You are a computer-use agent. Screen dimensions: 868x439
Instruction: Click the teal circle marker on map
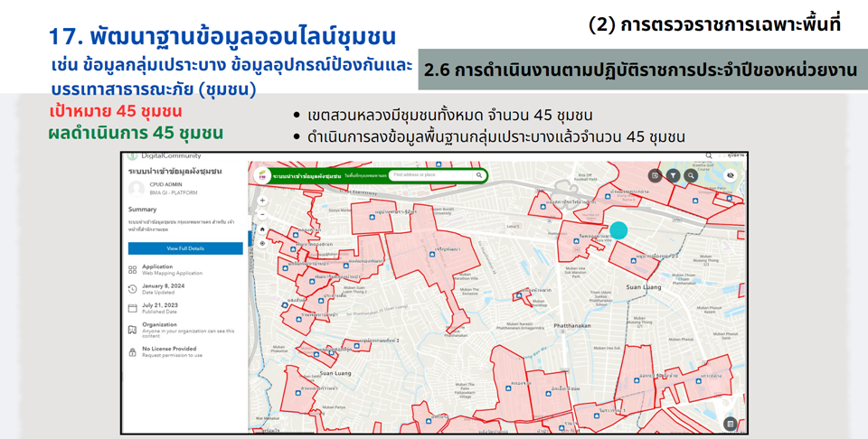[618, 231]
